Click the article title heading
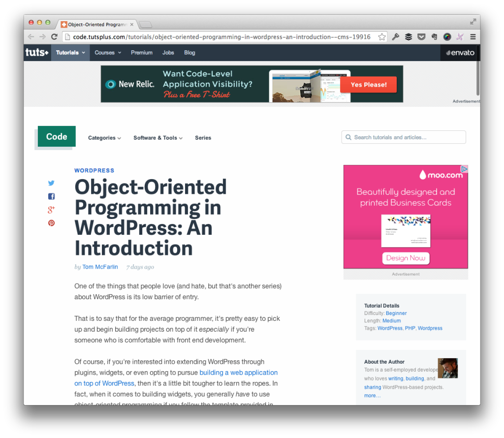Screen dimensions: 504x438 point(151,218)
